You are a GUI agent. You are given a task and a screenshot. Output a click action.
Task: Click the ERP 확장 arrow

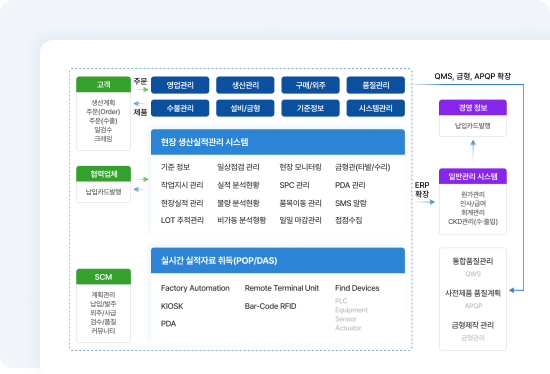point(424,202)
